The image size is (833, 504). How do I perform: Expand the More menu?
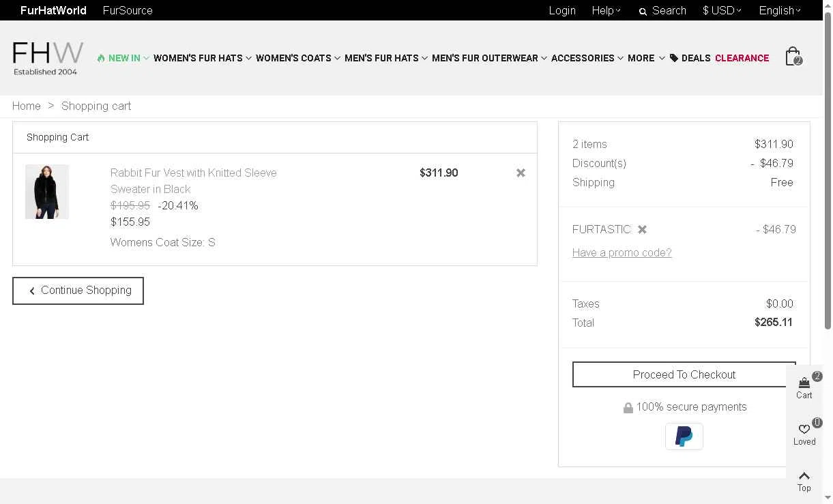646,58
